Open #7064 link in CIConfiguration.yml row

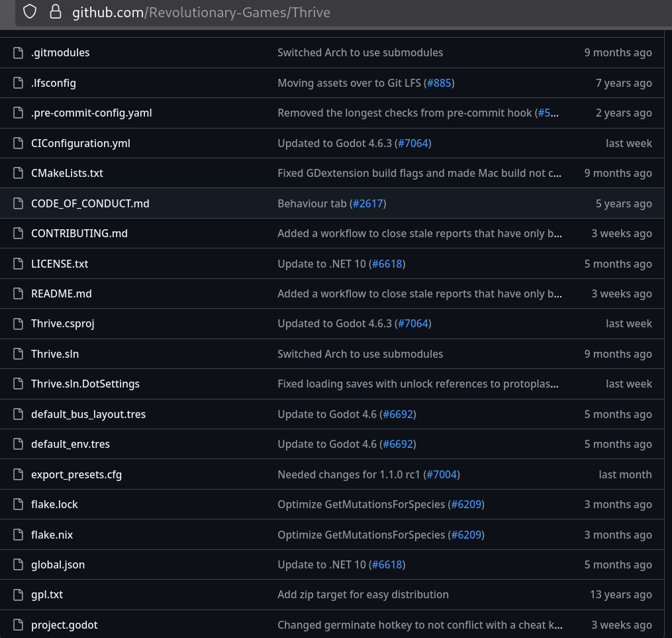413,143
